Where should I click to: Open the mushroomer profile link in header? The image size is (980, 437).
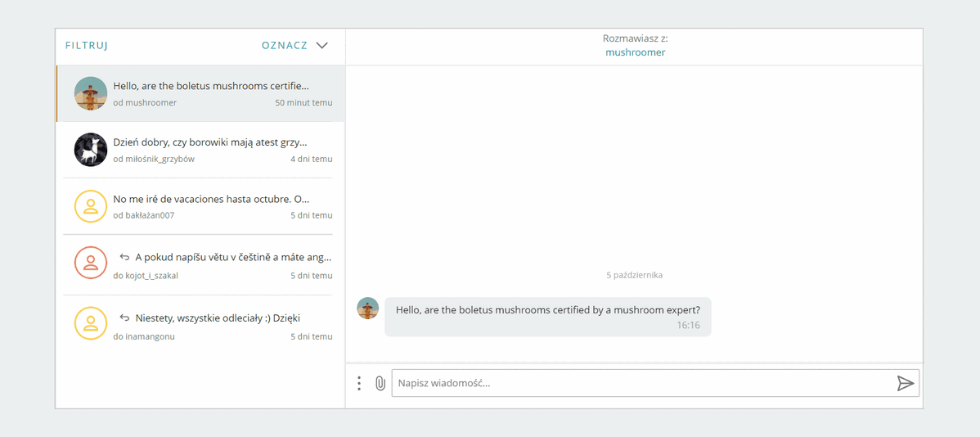635,52
